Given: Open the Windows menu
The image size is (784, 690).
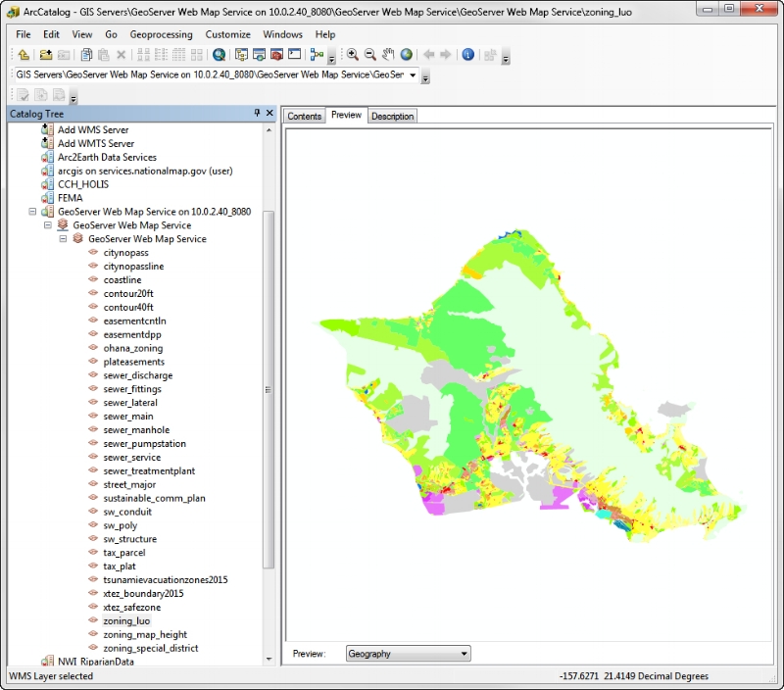Looking at the screenshot, I should (282, 34).
